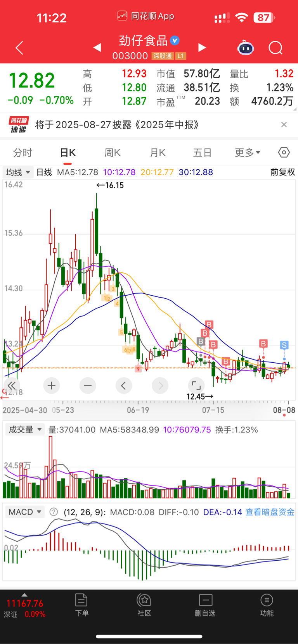Toggle 前复权 price adjustment mode
Screen dimensions: 298x644
pos(283,172)
